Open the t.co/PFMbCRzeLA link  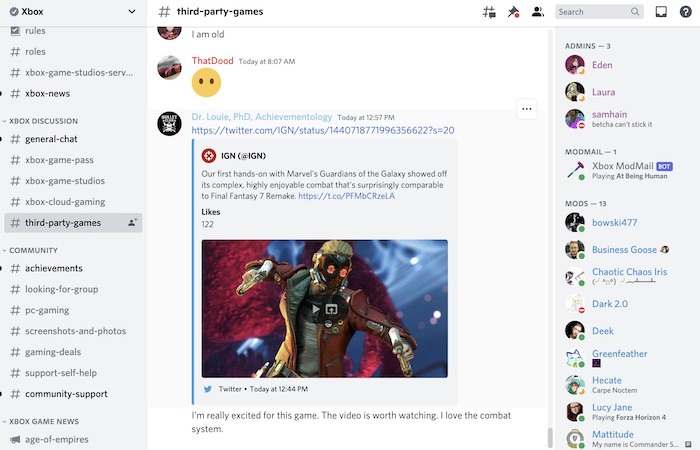(x=346, y=196)
